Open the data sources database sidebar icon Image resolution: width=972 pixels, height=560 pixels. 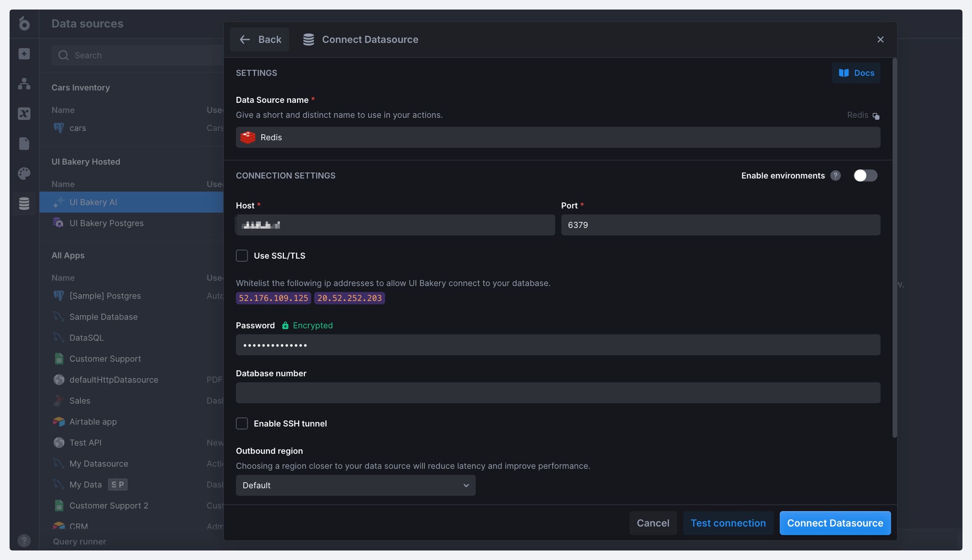24,203
